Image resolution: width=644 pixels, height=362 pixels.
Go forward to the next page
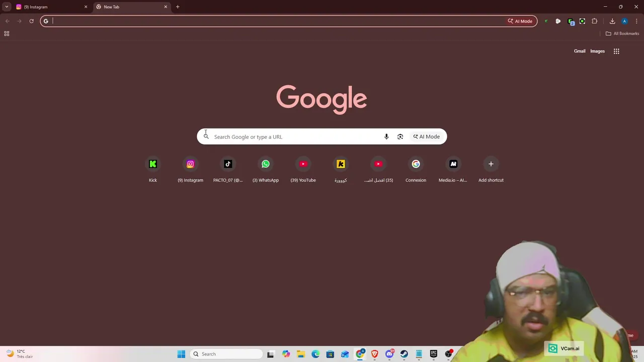pos(19,21)
